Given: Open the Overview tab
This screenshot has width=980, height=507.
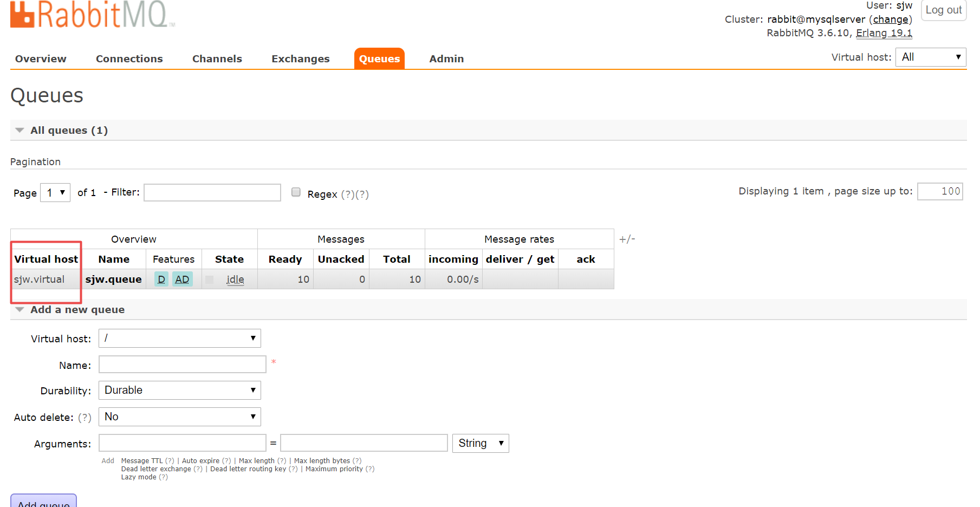Looking at the screenshot, I should coord(41,58).
